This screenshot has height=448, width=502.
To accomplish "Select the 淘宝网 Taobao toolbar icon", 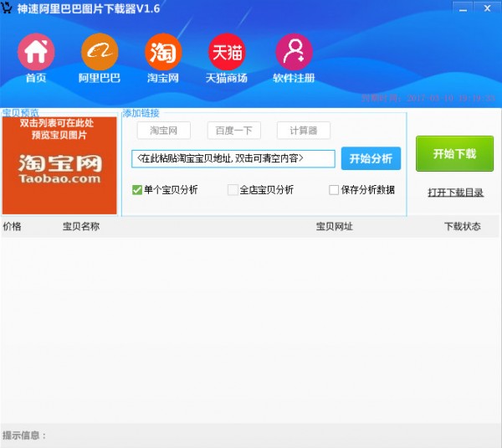I will [163, 52].
